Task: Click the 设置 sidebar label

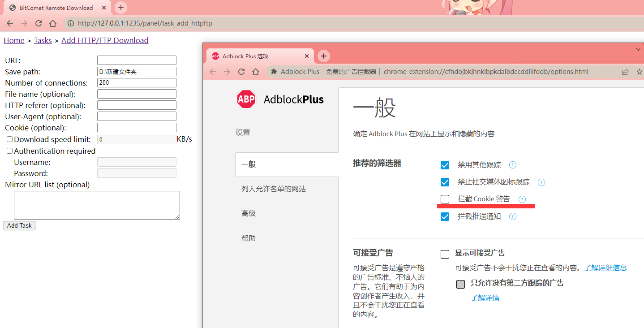Action: pyautogui.click(x=243, y=133)
